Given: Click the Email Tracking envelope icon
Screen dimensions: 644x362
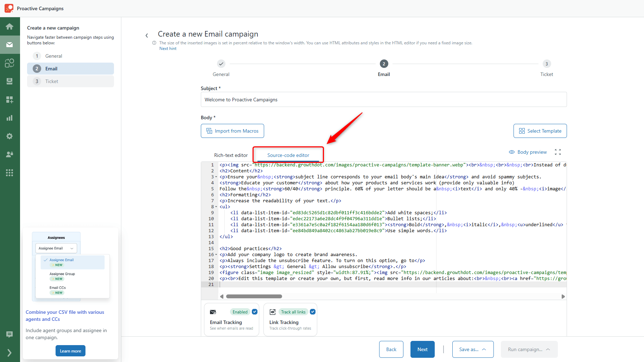Looking at the screenshot, I should coord(213,312).
